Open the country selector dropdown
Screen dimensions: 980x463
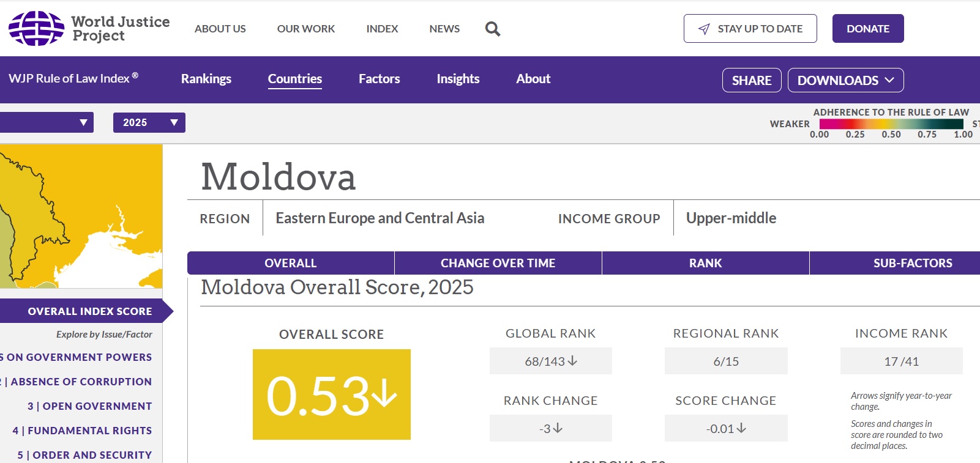click(x=47, y=122)
